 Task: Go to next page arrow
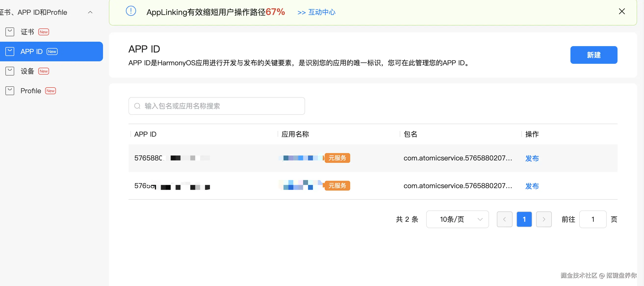[x=543, y=219]
